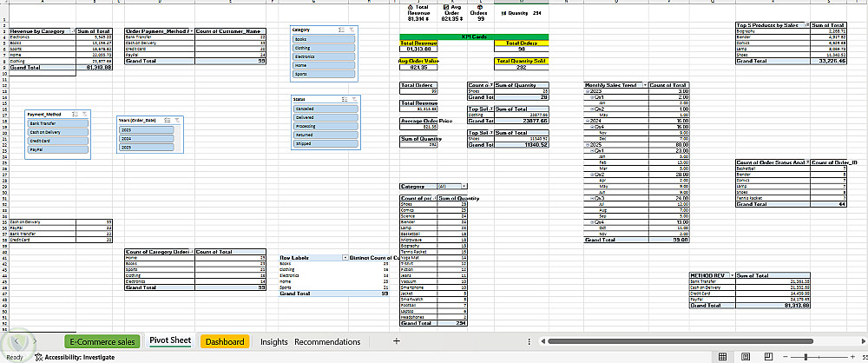Toggle Delivered in Status slicer

pos(325,117)
